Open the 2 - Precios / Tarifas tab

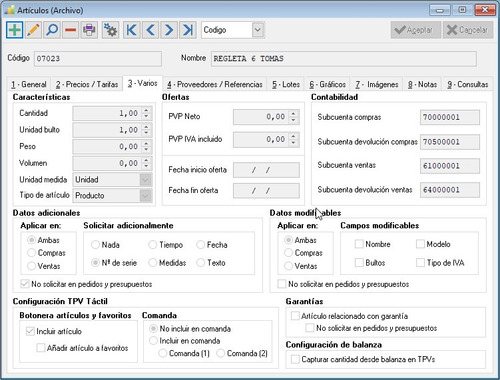[87, 85]
